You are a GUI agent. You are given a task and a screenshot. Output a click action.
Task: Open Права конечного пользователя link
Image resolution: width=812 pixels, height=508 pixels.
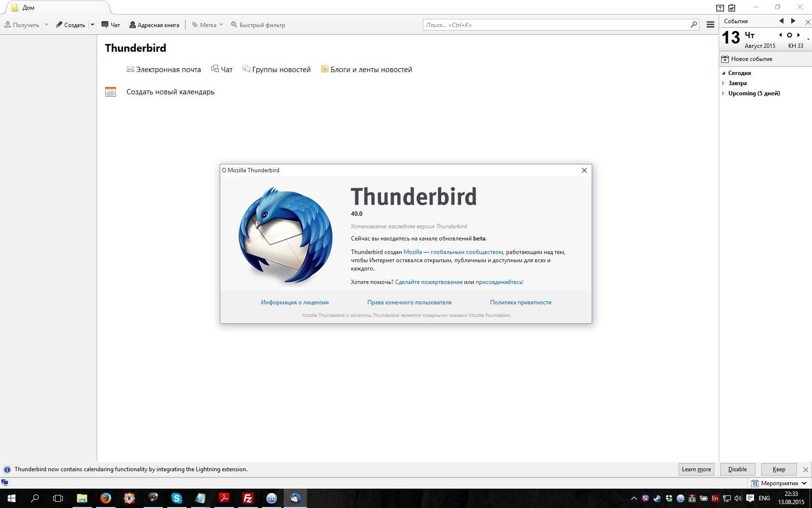click(409, 302)
